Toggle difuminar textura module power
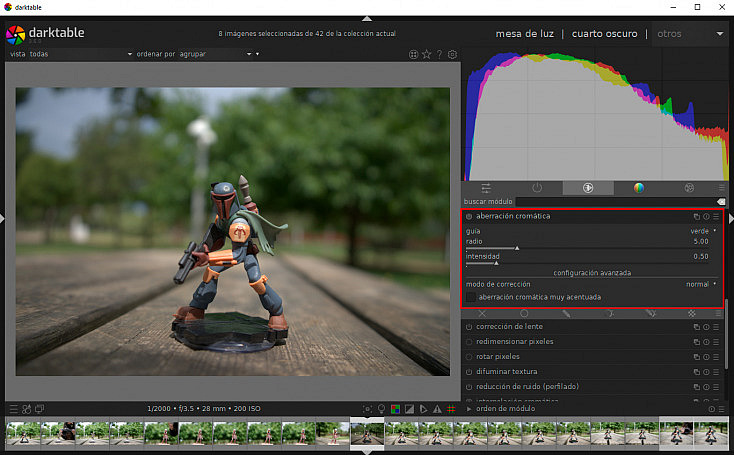The width and height of the screenshot is (734, 455). click(469, 372)
